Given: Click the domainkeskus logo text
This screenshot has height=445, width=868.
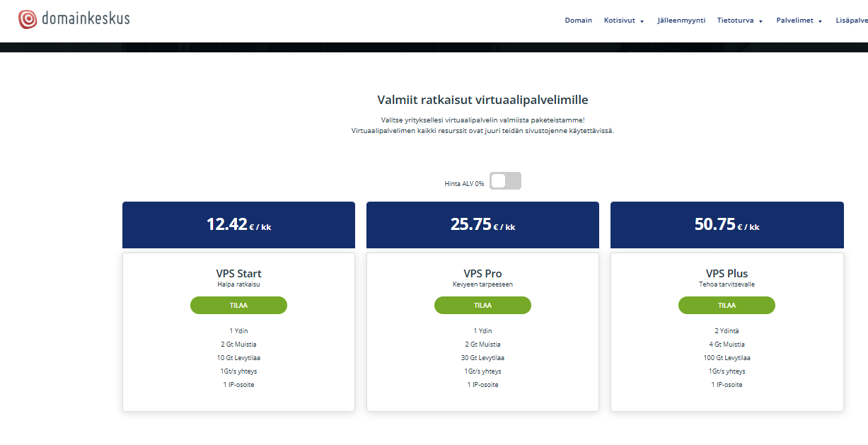Looking at the screenshot, I should click(x=86, y=19).
